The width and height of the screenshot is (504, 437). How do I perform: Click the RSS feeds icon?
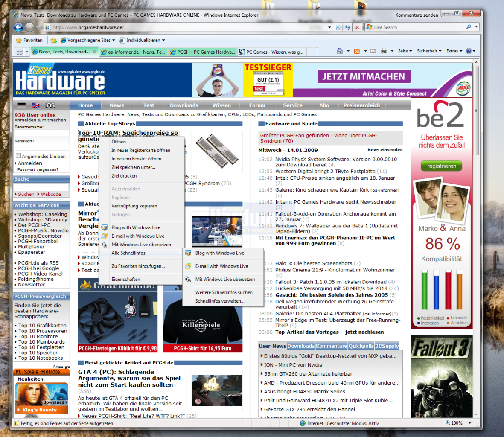click(357, 51)
